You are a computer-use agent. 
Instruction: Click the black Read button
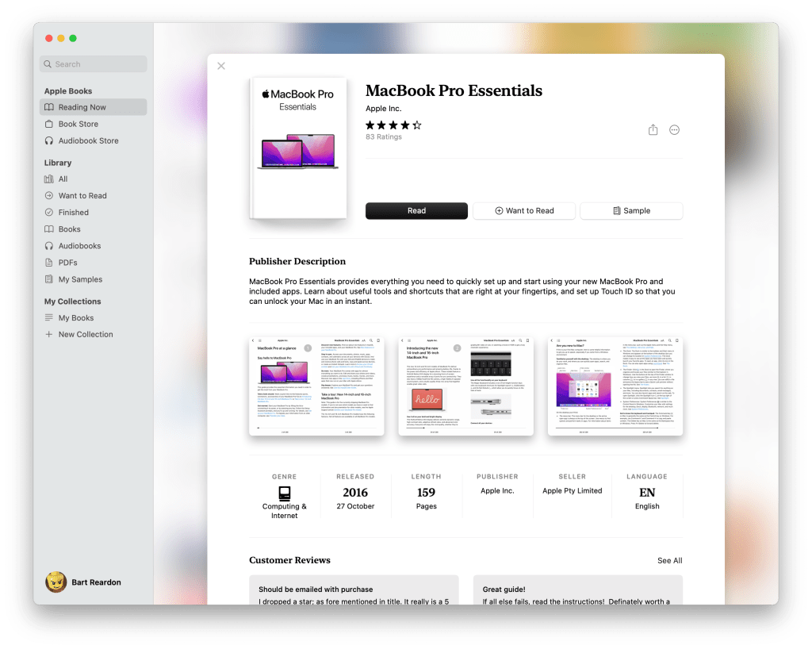416,211
